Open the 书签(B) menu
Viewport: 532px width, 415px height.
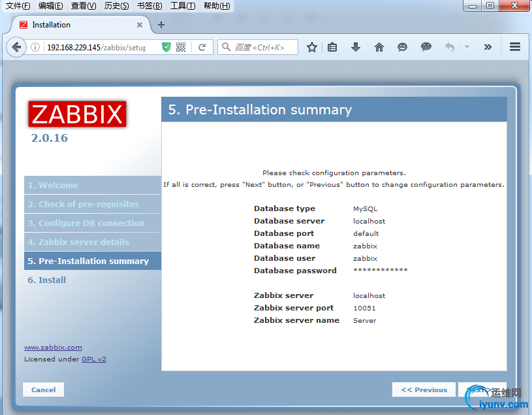(149, 6)
